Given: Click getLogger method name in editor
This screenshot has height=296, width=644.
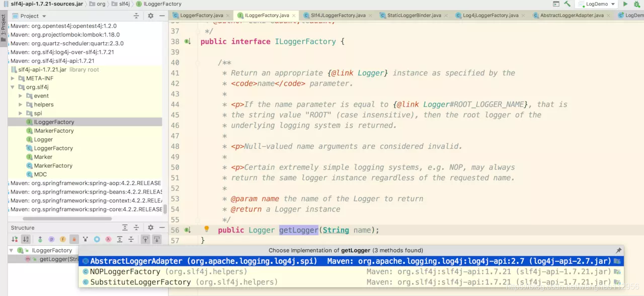Looking at the screenshot, I should click(x=299, y=230).
